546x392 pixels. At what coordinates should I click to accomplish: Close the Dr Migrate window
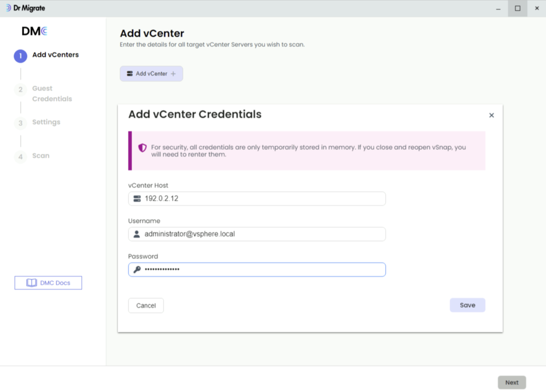pos(537,8)
